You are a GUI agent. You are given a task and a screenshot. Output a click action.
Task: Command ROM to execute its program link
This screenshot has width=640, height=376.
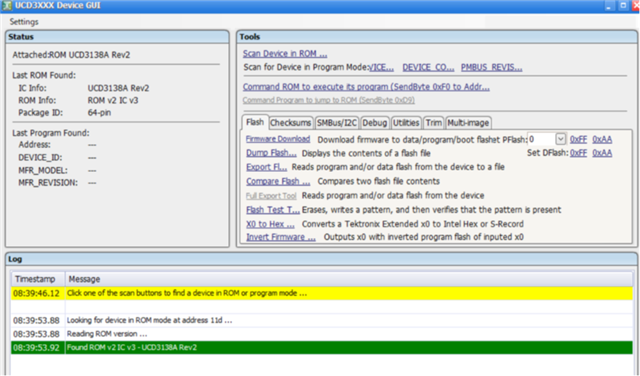pos(366,87)
